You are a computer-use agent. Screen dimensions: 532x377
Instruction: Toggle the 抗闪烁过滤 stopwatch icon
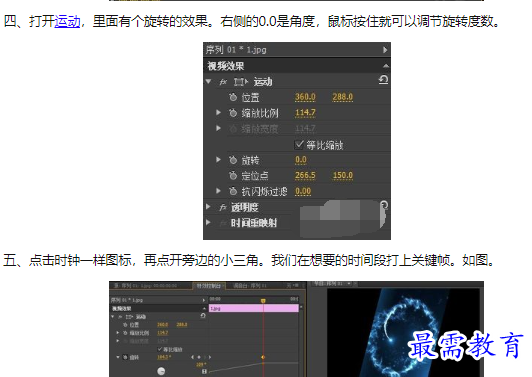233,191
